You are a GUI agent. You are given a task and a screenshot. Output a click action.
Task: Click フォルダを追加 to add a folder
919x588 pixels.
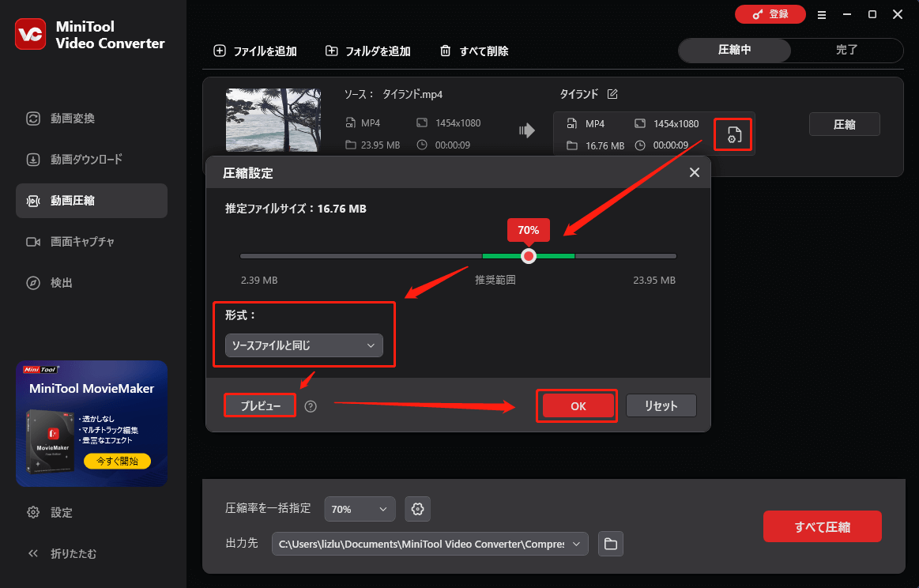[x=368, y=51]
